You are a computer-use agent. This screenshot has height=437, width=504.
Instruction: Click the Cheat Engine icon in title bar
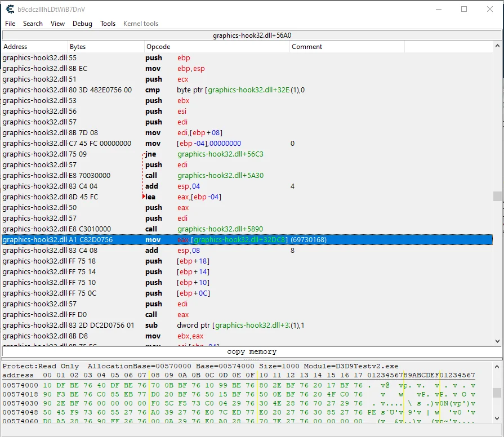pyautogui.click(x=10, y=10)
